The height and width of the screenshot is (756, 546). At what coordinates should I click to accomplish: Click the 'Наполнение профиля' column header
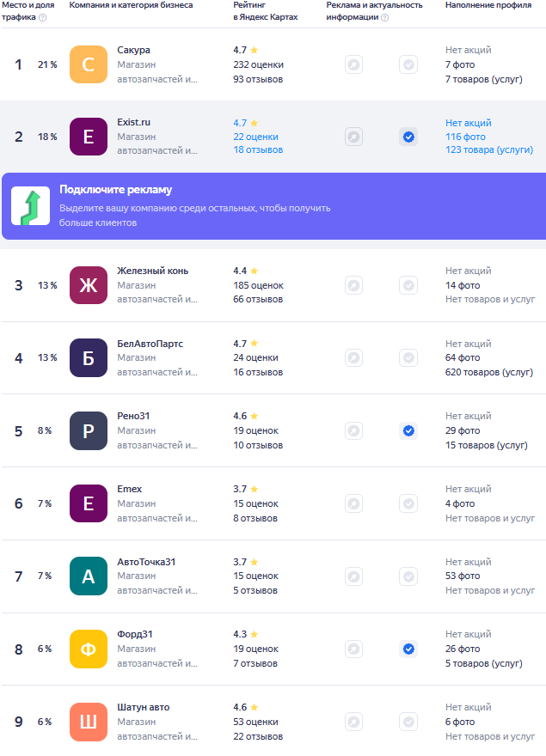pyautogui.click(x=488, y=5)
